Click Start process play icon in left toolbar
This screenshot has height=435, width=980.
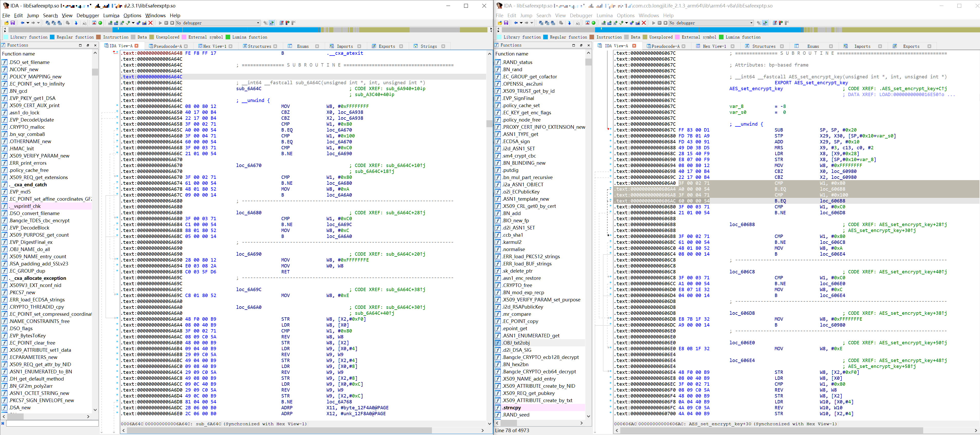pyautogui.click(x=160, y=23)
